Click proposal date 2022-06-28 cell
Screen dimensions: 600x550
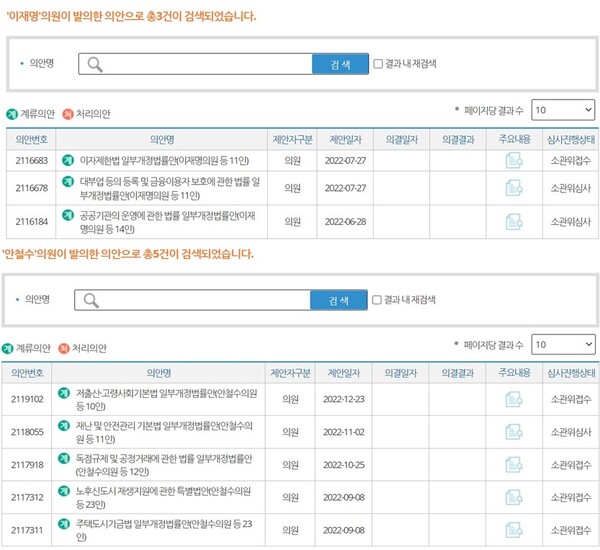pos(345,222)
